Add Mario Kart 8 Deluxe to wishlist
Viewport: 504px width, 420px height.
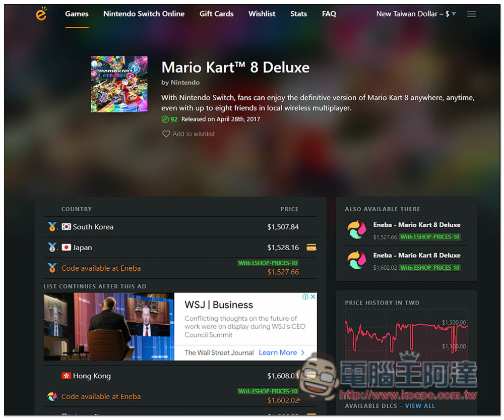188,134
